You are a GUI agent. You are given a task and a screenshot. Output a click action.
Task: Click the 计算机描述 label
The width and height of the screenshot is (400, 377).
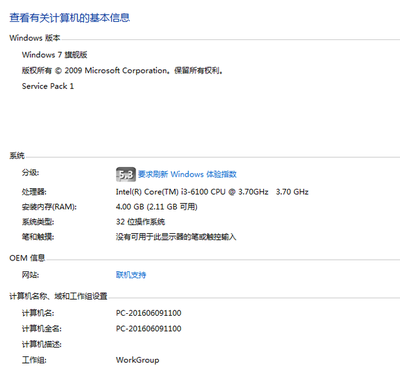[x=42, y=344]
